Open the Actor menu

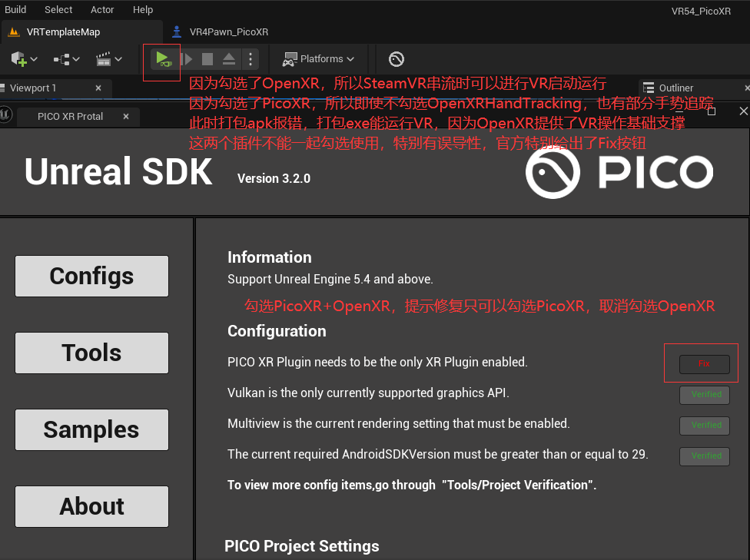(x=102, y=9)
